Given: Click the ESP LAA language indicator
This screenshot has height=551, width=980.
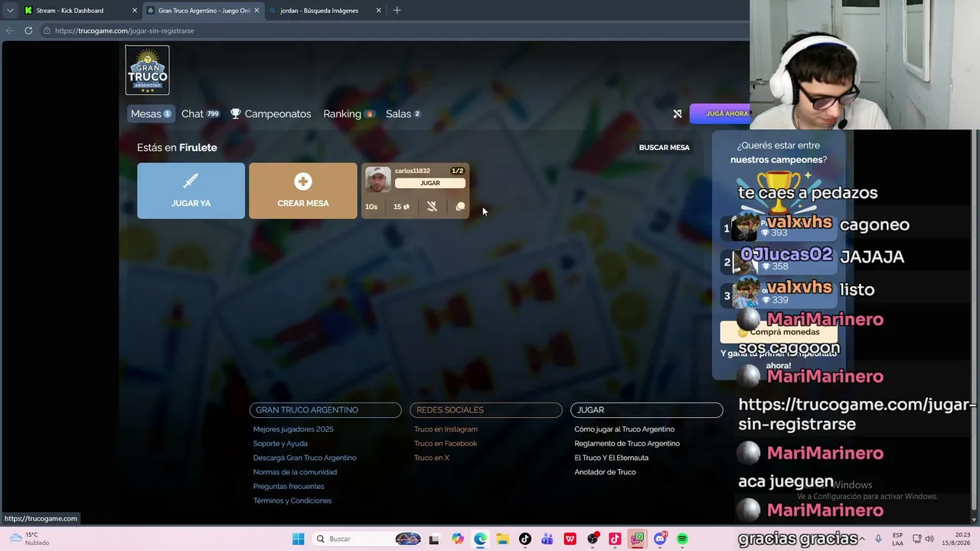Looking at the screenshot, I should coord(897,539).
